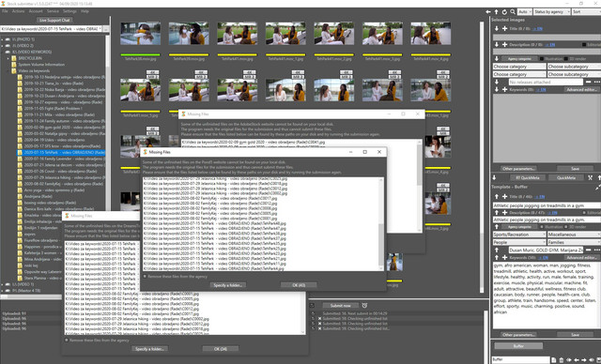Click the trash icon next to the Buffer name field
Image resolution: width=601 pixels, height=364 pixels.
562,360
